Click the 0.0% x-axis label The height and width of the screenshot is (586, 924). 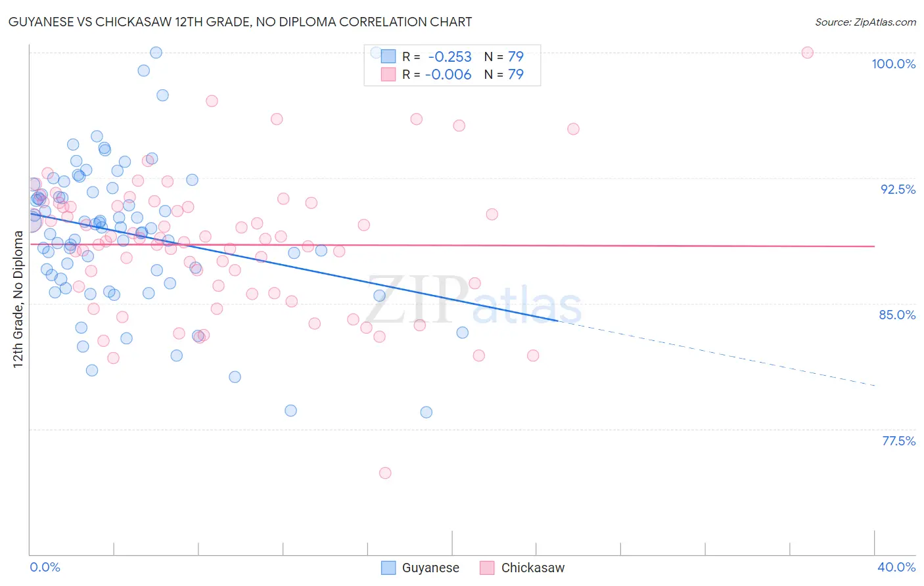pos(45,567)
